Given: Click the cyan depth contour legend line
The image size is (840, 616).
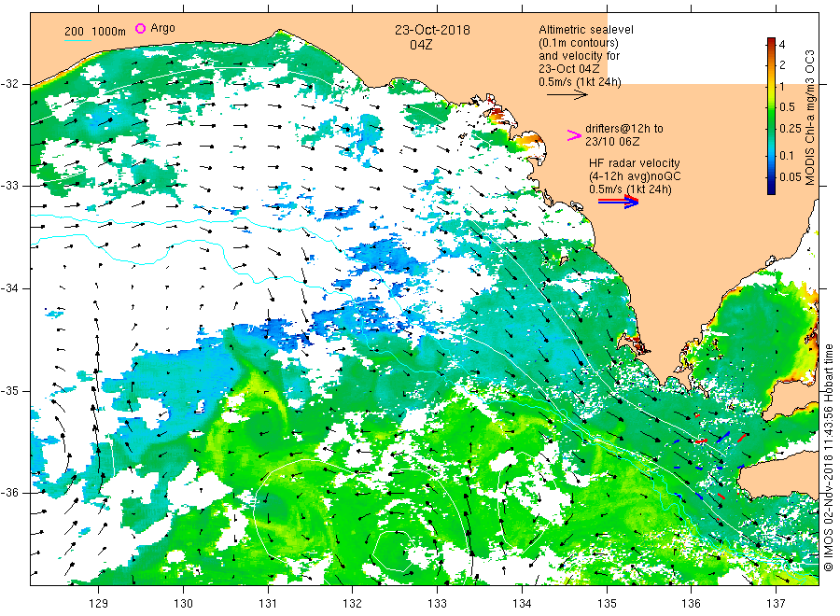Looking at the screenshot, I should 77,40.
